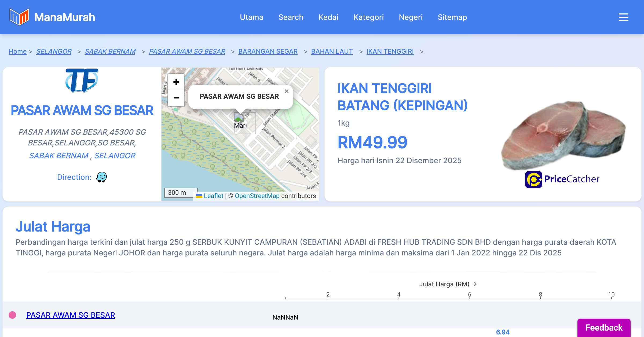Click the pink legend dot for PASAR AWAM
This screenshot has height=337, width=644.
[12, 315]
